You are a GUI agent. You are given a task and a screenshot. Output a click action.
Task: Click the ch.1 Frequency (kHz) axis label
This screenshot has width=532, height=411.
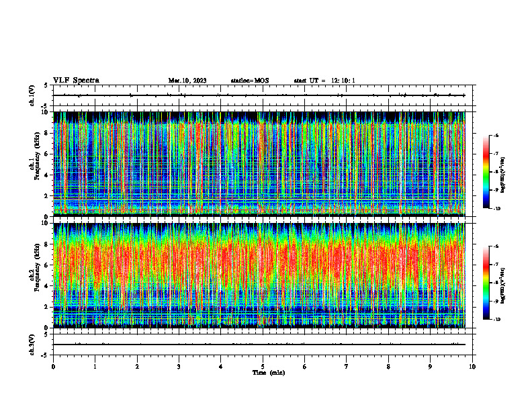point(35,156)
